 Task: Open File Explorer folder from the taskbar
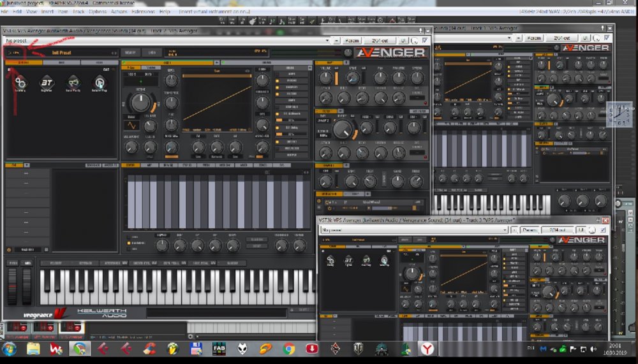(x=33, y=349)
